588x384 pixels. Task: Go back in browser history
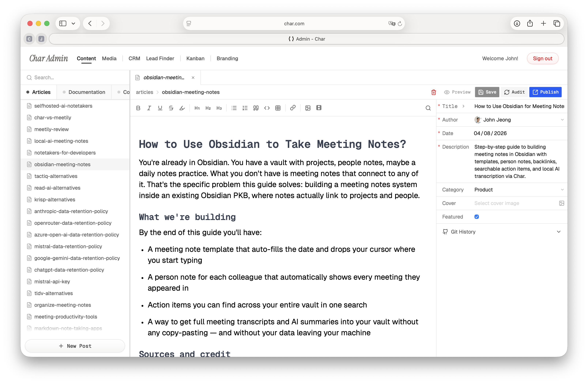90,23
